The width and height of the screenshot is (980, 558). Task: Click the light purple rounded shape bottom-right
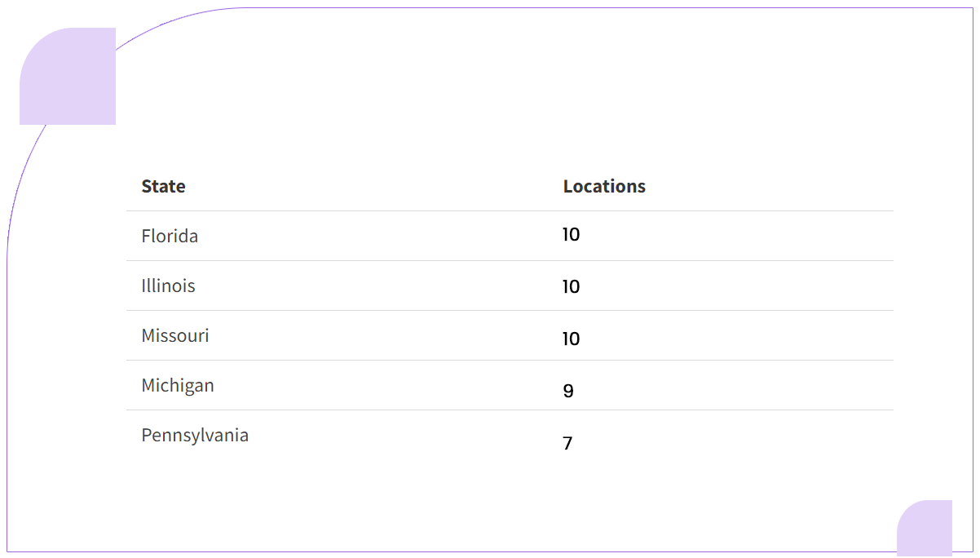click(x=925, y=529)
